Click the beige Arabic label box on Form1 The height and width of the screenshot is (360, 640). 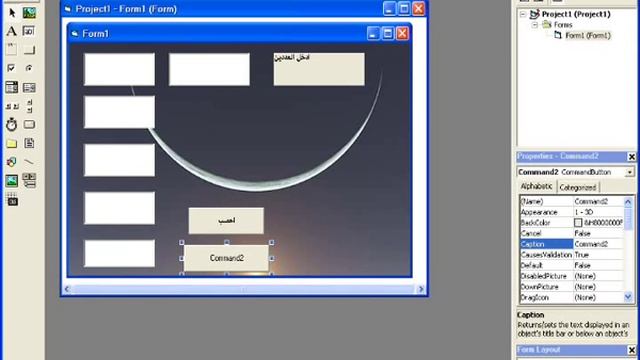point(319,69)
